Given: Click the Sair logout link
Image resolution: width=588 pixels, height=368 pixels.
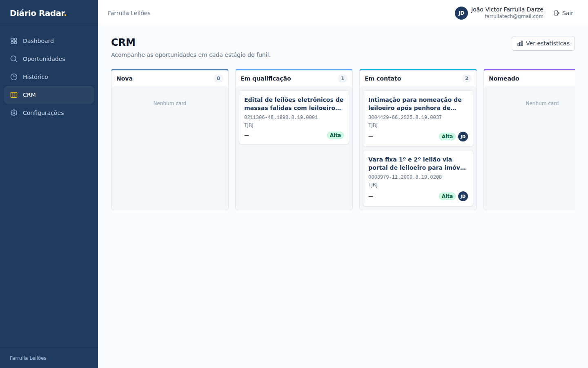Looking at the screenshot, I should pos(563,13).
